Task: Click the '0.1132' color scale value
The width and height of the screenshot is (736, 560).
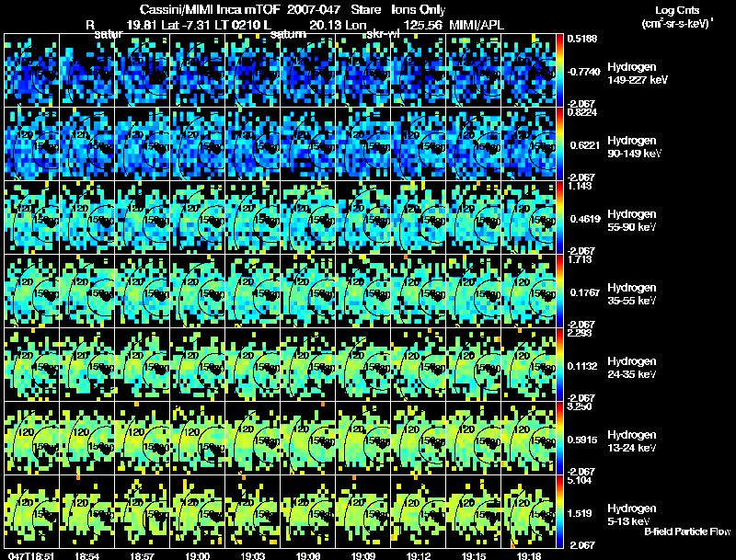Action: 582,366
